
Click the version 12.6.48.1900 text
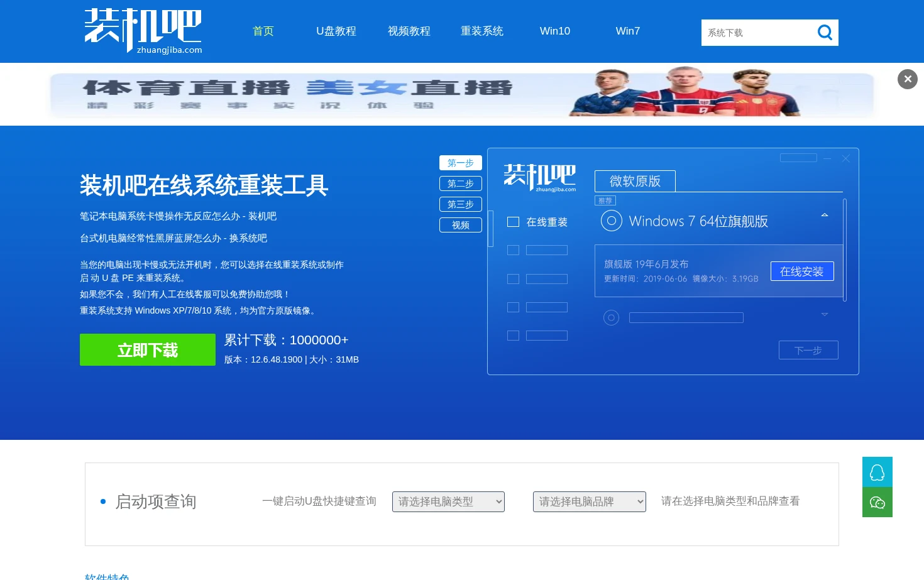tap(277, 359)
